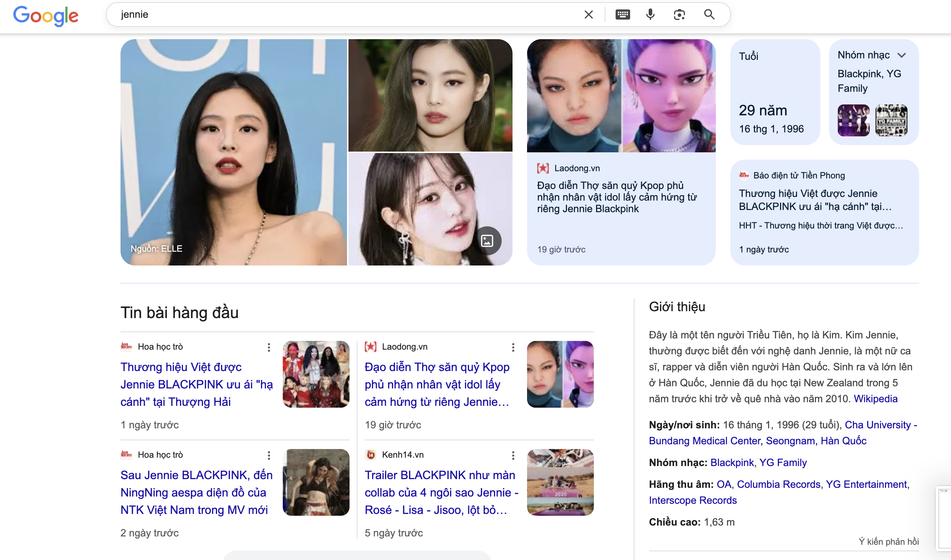Open Interscope Records link
This screenshot has width=951, height=560.
(x=693, y=501)
